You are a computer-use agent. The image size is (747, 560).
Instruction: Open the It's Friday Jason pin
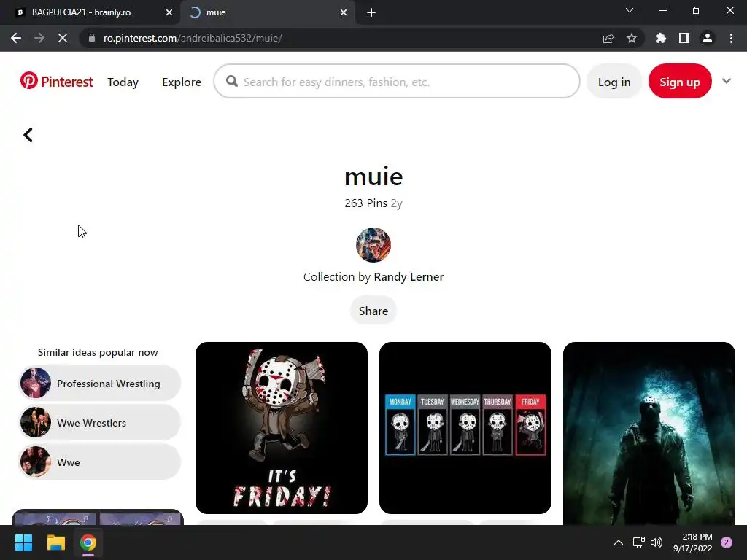[x=282, y=427]
